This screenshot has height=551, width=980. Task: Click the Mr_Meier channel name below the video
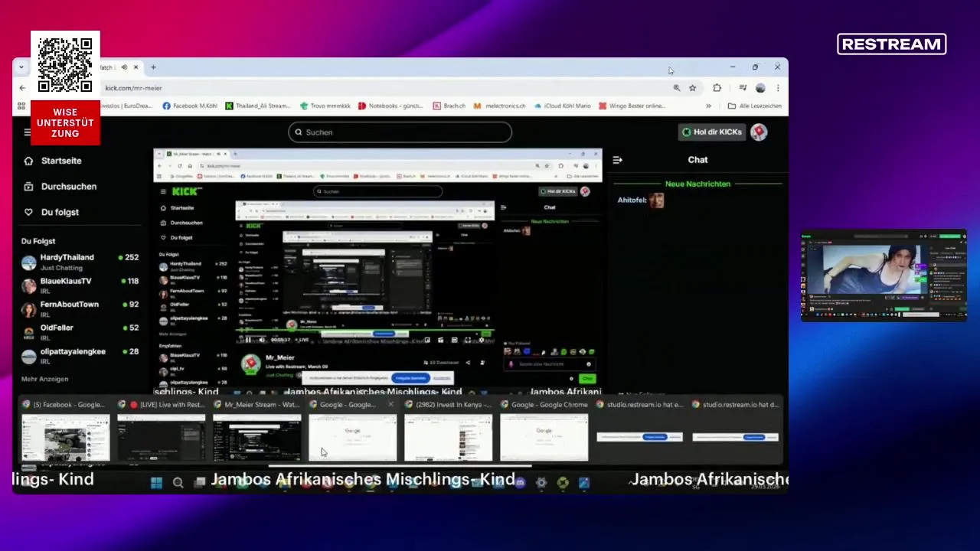(280, 357)
